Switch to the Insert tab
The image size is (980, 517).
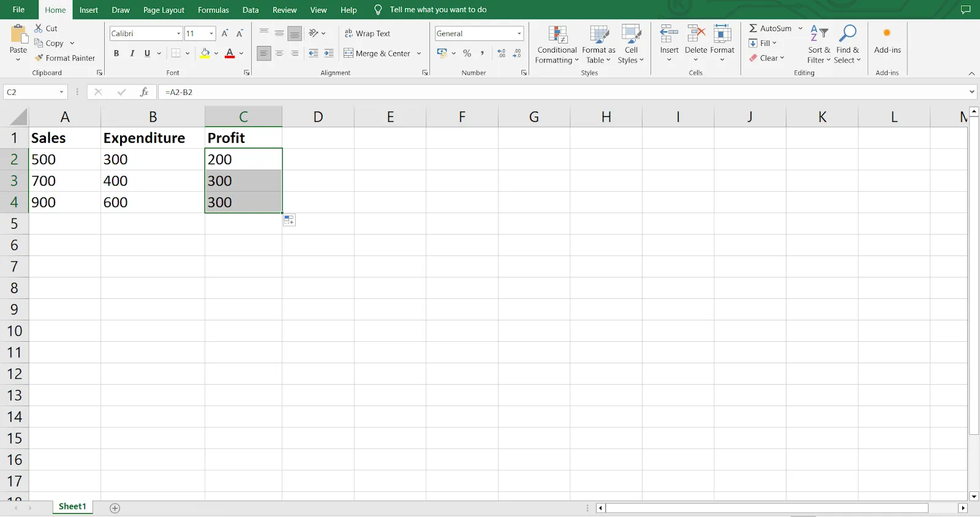click(89, 10)
